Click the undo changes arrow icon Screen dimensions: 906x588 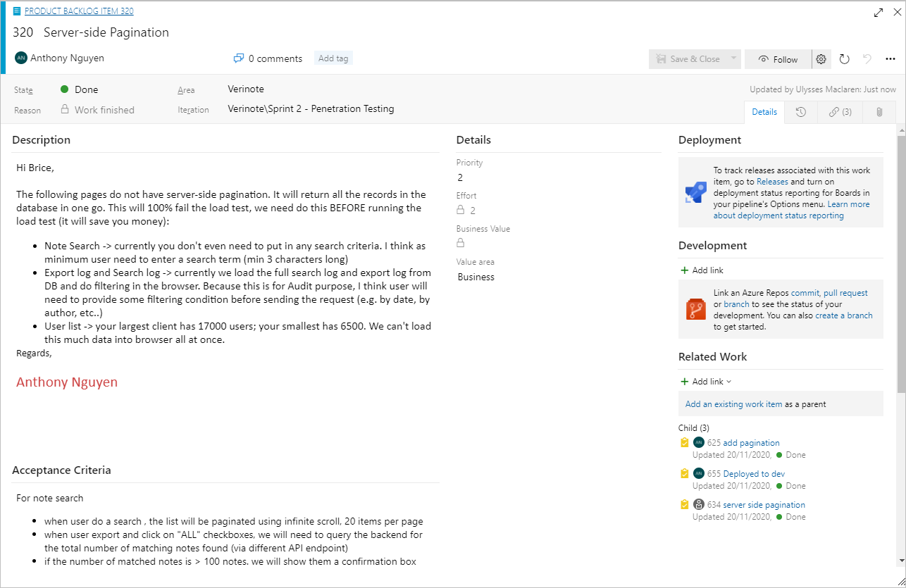[867, 59]
